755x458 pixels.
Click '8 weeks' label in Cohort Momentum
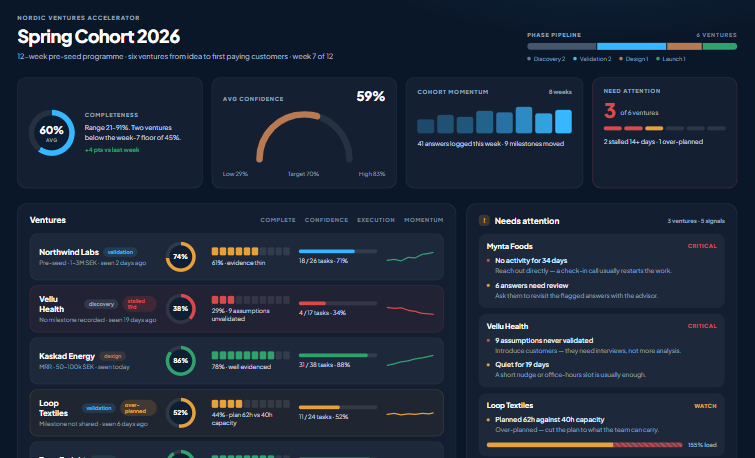560,92
